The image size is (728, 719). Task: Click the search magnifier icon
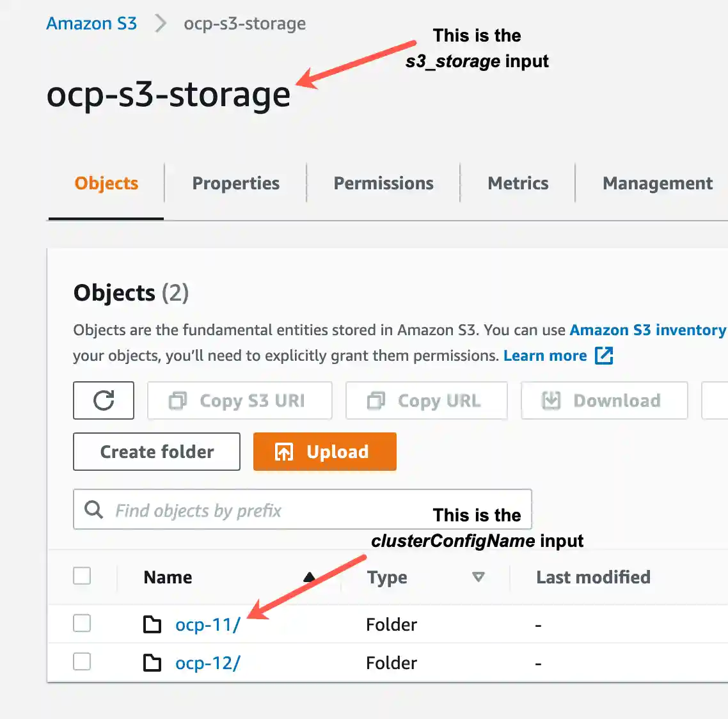[93, 510]
